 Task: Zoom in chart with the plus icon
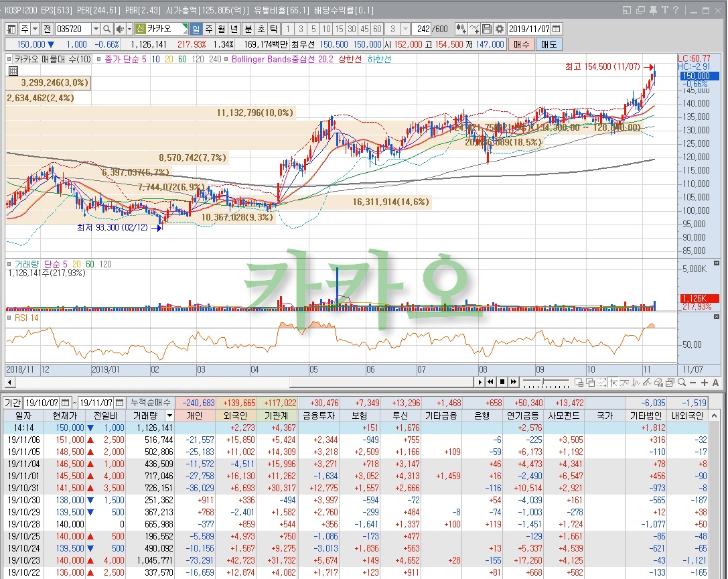[705, 383]
